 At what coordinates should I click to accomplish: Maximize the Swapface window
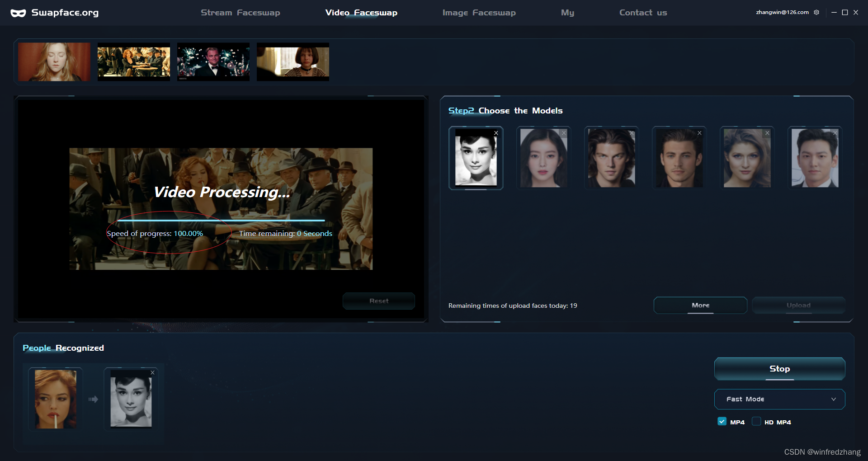click(x=845, y=13)
